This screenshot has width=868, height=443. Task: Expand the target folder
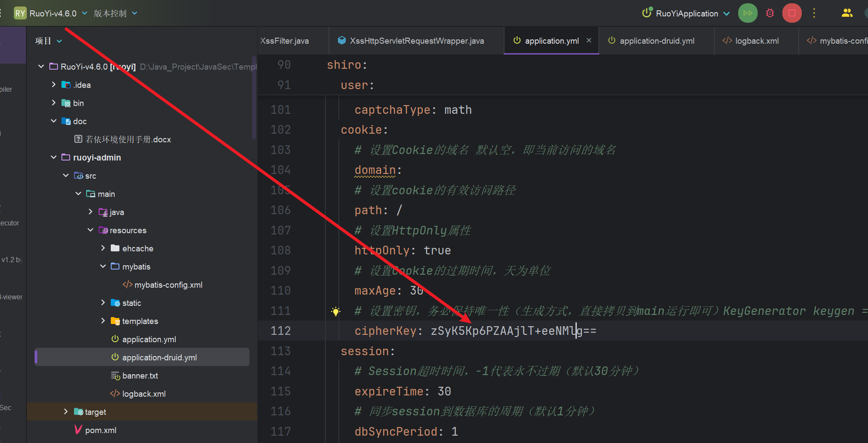click(66, 411)
